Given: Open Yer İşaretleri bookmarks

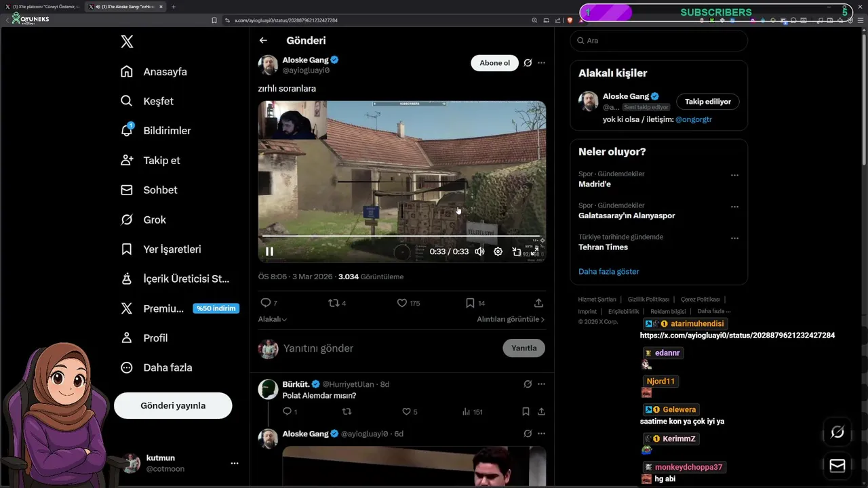Looking at the screenshot, I should point(161,249).
